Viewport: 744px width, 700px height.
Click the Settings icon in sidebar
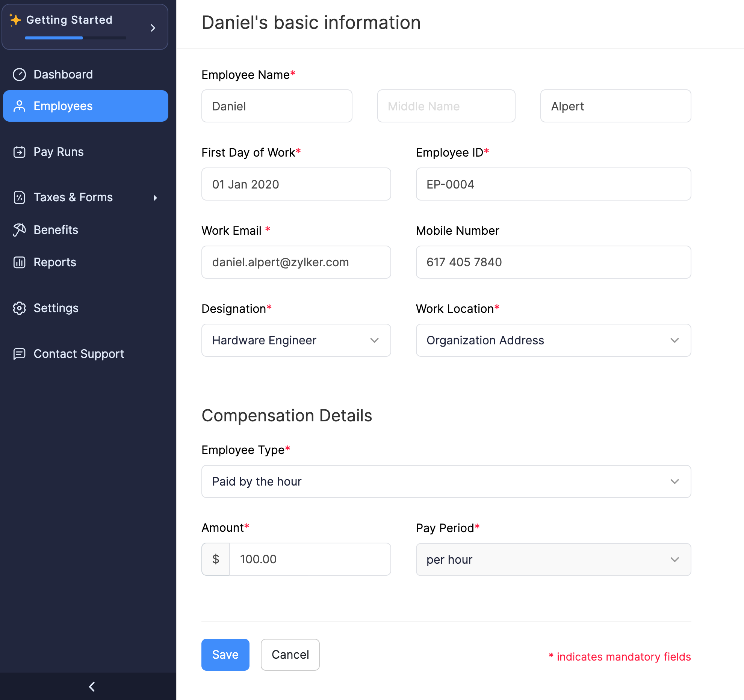coord(20,308)
